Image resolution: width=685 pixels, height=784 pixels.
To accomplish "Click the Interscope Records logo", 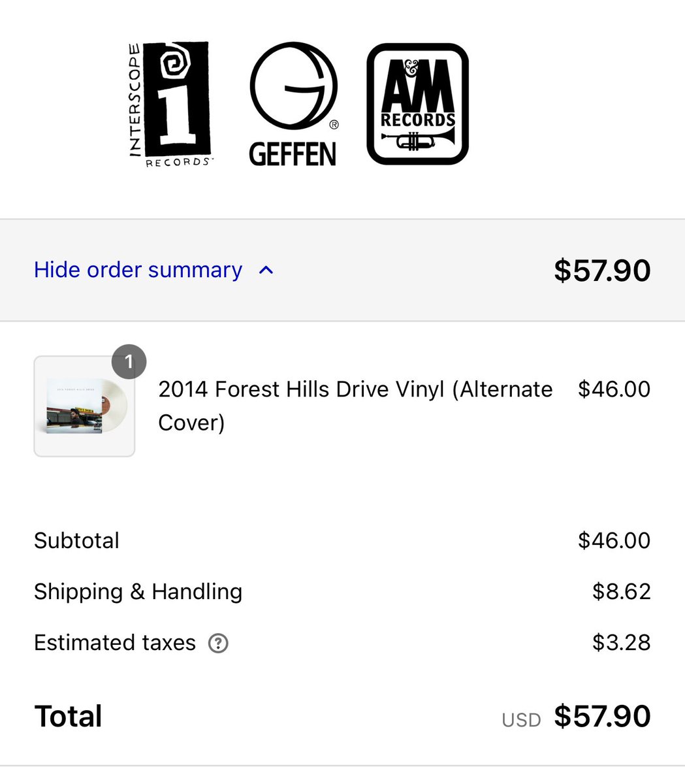I will coord(169,105).
